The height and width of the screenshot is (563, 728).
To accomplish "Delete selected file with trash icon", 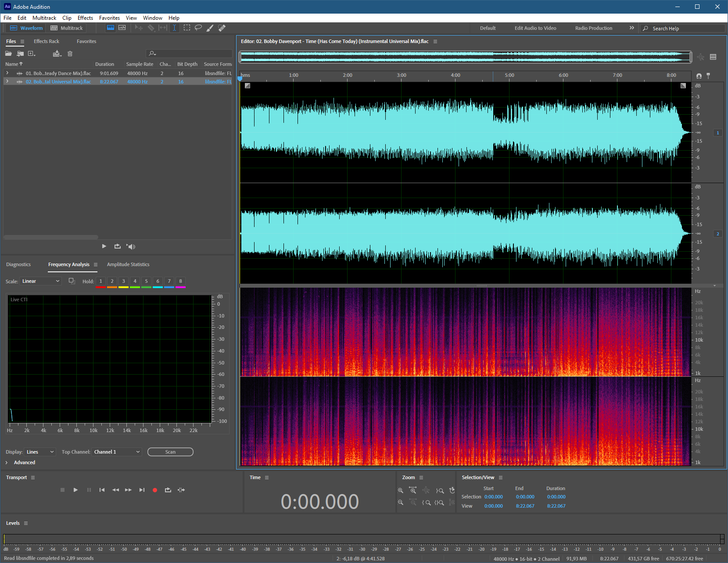I will pos(70,54).
